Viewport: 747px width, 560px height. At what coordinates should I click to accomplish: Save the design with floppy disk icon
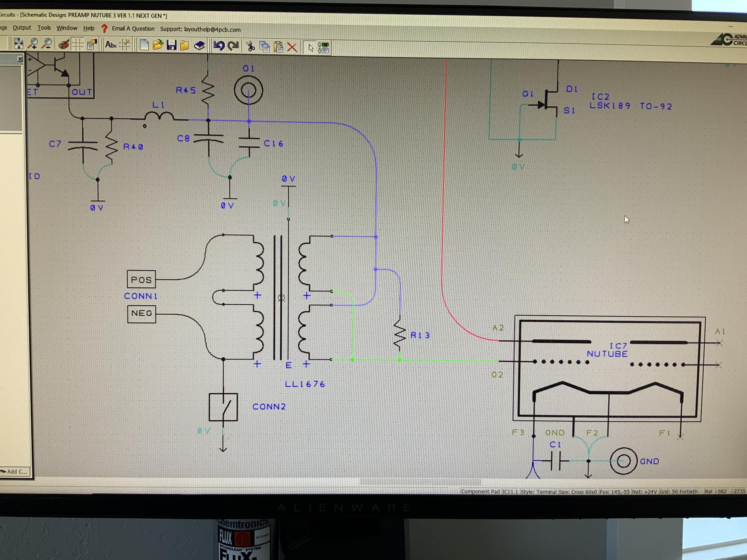[x=171, y=45]
